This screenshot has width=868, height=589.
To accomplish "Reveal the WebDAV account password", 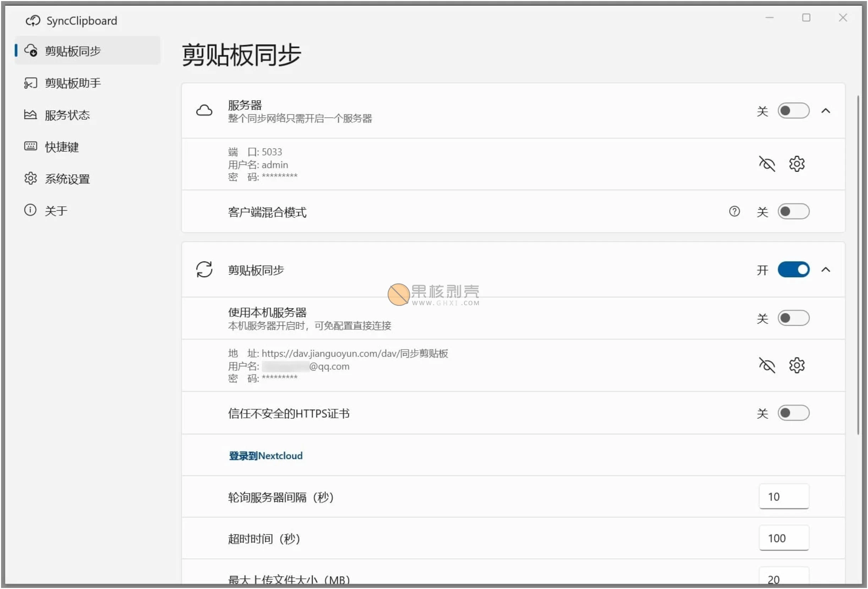I will (767, 366).
